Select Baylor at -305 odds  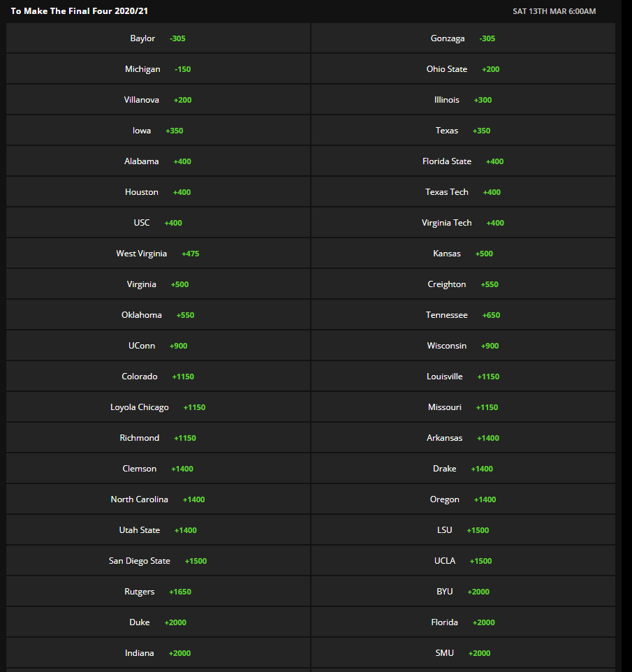(x=158, y=38)
